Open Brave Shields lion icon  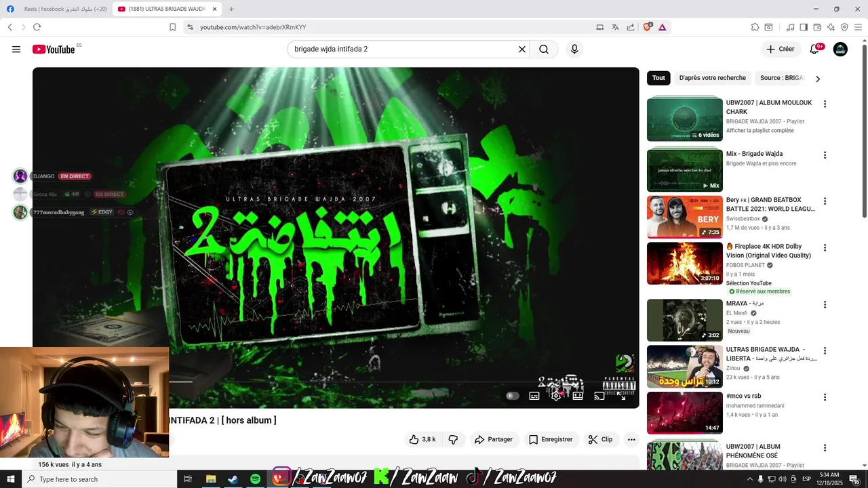click(x=648, y=27)
